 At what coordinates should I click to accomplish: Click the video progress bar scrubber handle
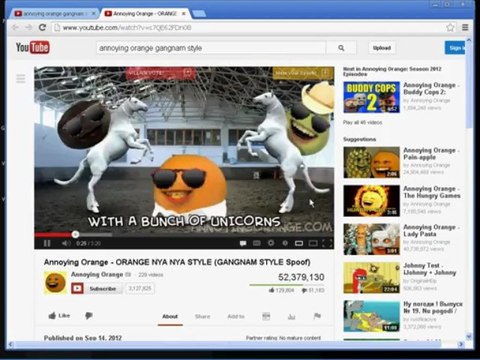tap(75, 234)
